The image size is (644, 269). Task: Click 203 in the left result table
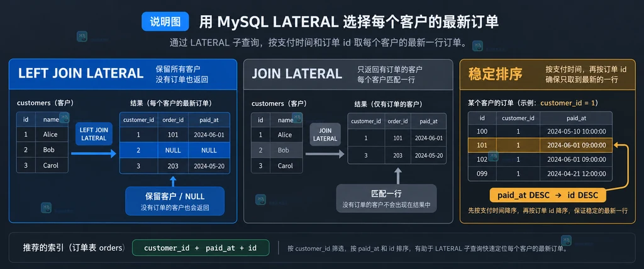(x=173, y=166)
